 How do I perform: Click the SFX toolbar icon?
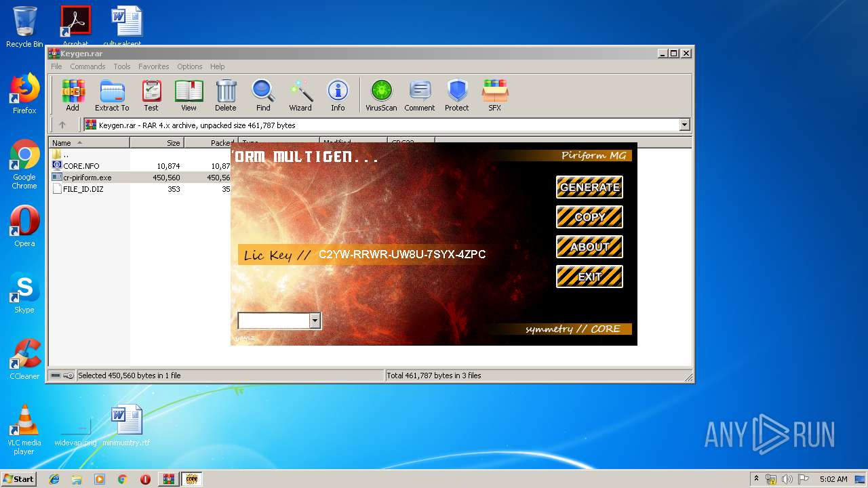pos(495,95)
